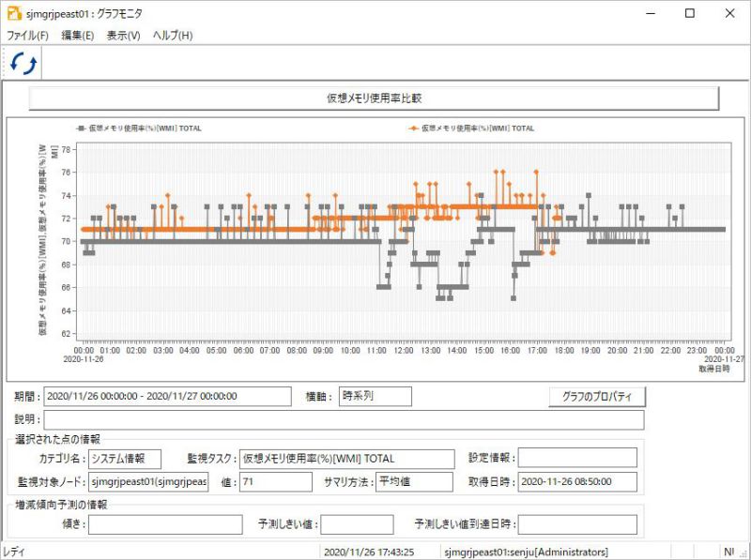751x560 pixels.
Task: Click the 値 field showing 71
Action: click(x=276, y=482)
